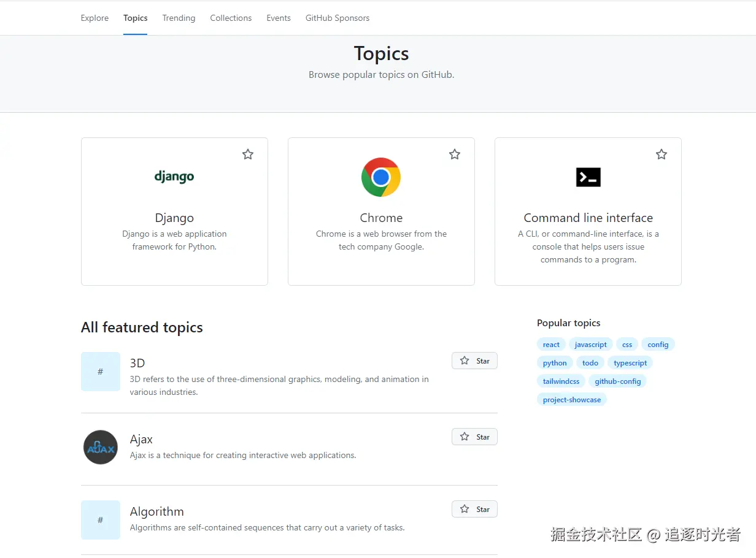Image resolution: width=756 pixels, height=558 pixels.
Task: Click the hash icon beside 3D topic
Action: 101,372
